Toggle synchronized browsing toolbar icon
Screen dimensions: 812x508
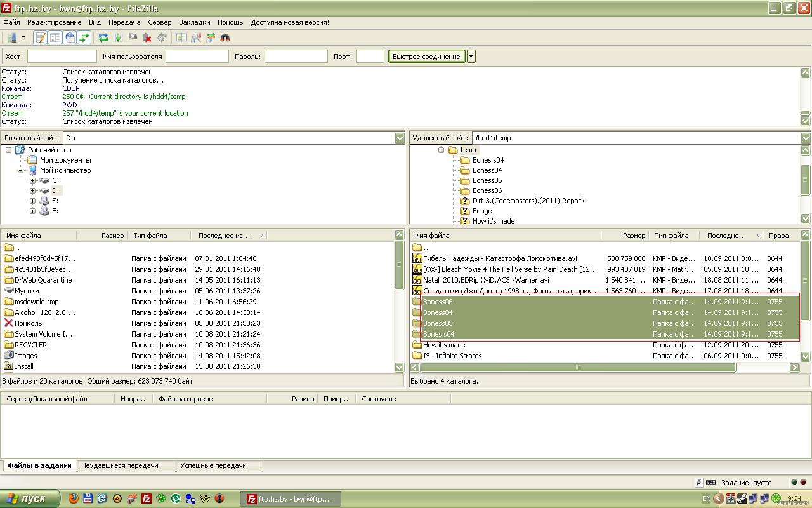(x=211, y=37)
